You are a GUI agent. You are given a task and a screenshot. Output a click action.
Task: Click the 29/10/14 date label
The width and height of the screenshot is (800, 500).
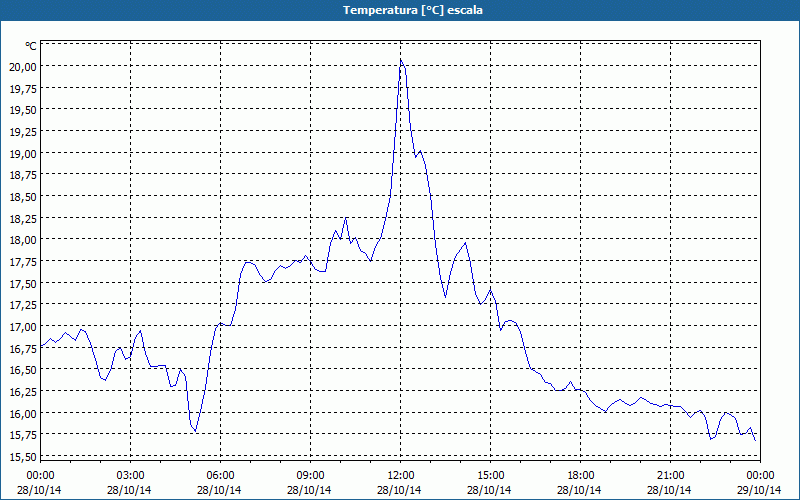pos(759,490)
